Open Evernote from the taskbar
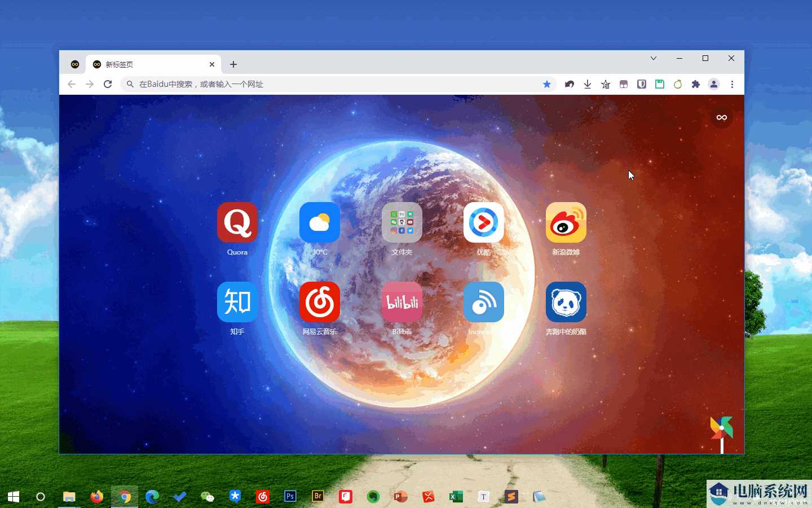 tap(373, 497)
